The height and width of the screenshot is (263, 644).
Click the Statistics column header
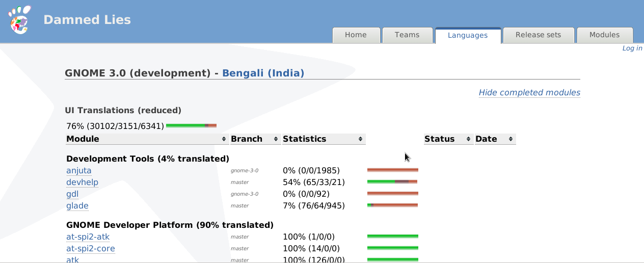click(x=324, y=139)
